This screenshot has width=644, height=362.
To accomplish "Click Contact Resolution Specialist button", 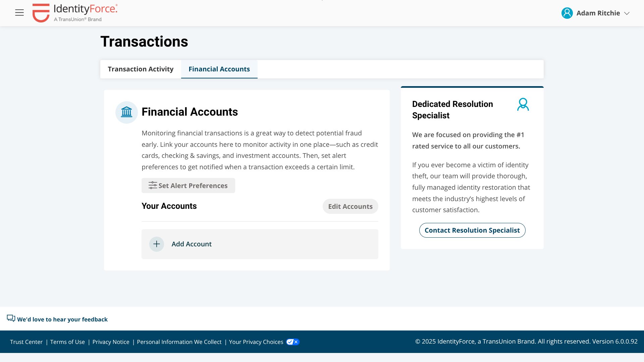I will [x=472, y=230].
